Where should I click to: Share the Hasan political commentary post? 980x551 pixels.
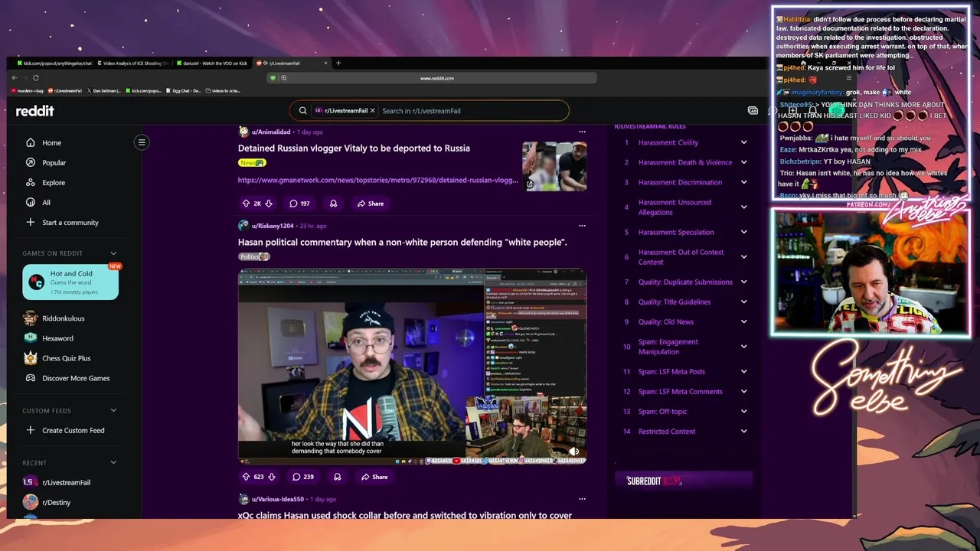click(374, 477)
